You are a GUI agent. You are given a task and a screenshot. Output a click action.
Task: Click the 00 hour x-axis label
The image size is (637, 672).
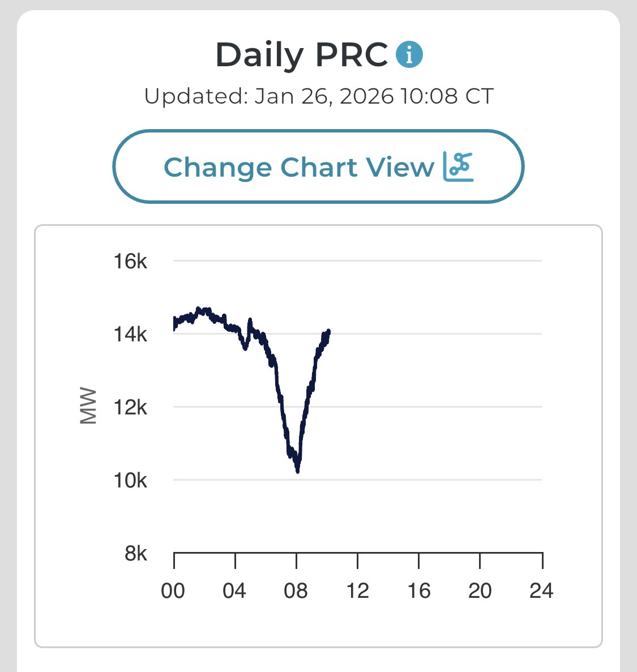(x=173, y=591)
